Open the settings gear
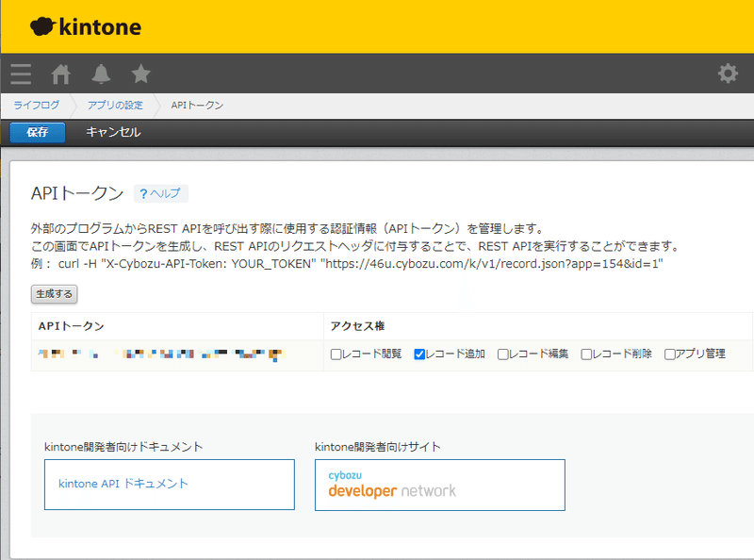This screenshot has height=560, width=754. point(728,74)
